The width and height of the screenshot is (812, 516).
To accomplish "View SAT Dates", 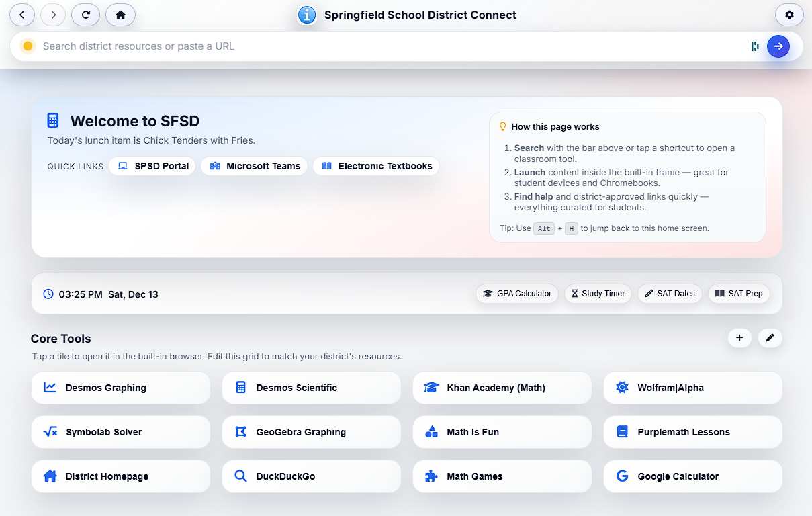I will point(669,294).
